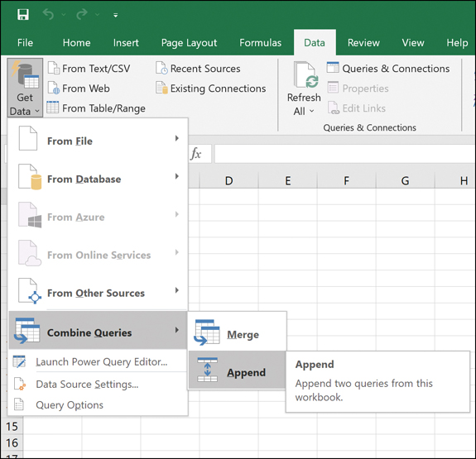Open the Customize Quick Access Toolbar dropdown
The height and width of the screenshot is (459, 476).
(115, 15)
